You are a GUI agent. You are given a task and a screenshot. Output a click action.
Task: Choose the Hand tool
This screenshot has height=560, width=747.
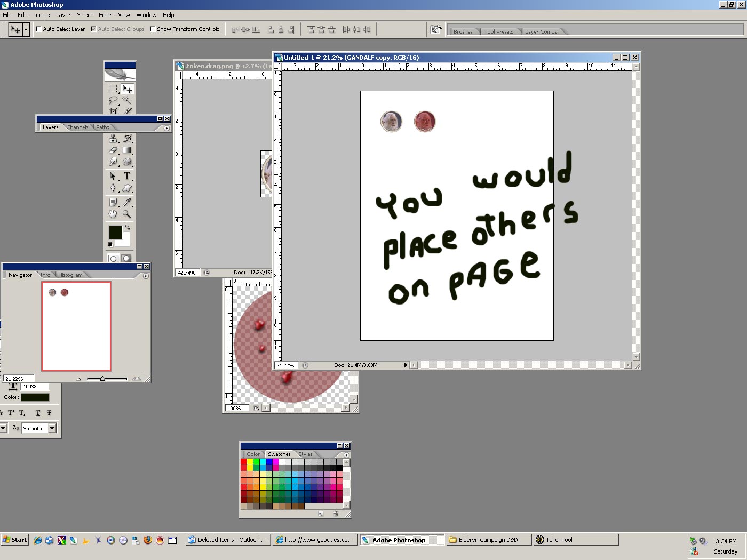point(113,214)
